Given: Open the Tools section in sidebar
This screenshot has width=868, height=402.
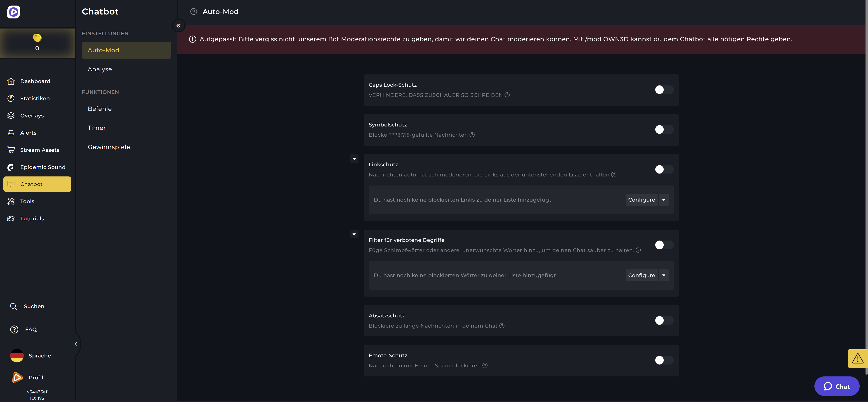Looking at the screenshot, I should click(x=27, y=201).
